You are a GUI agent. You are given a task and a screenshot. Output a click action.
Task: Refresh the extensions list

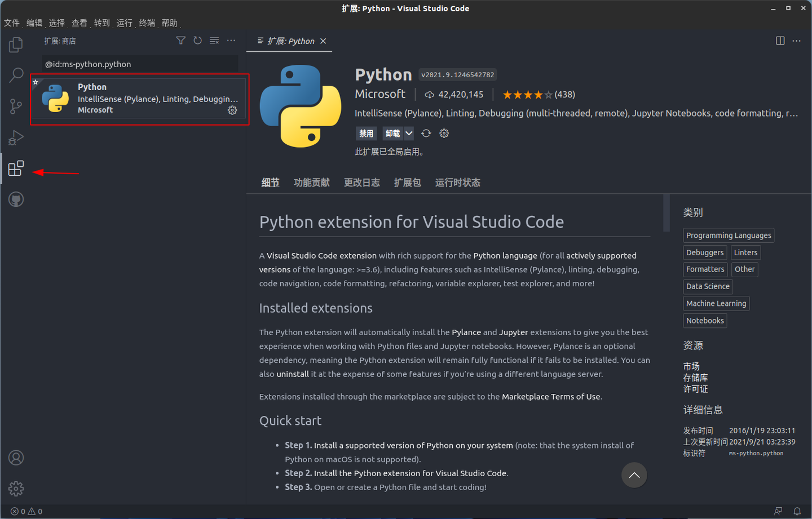click(197, 40)
